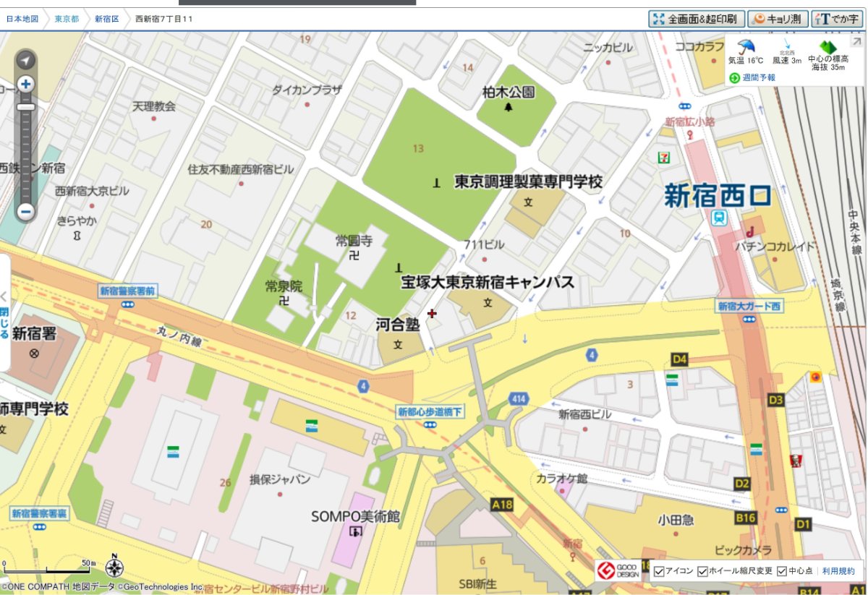868x595 pixels.
Task: Click the 西新宿7丁目11 breadcrumb text
Action: 164,19
